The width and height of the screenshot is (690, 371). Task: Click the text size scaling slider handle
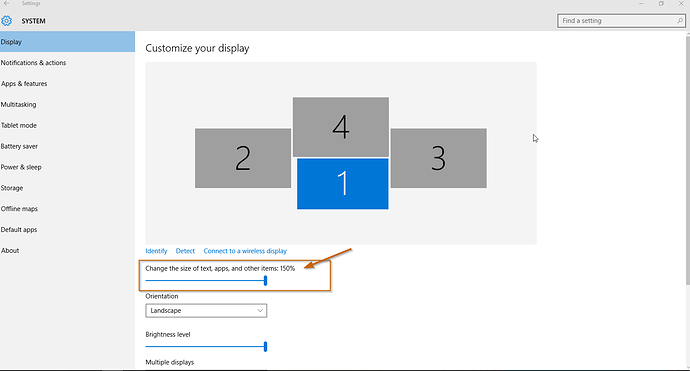pos(265,281)
